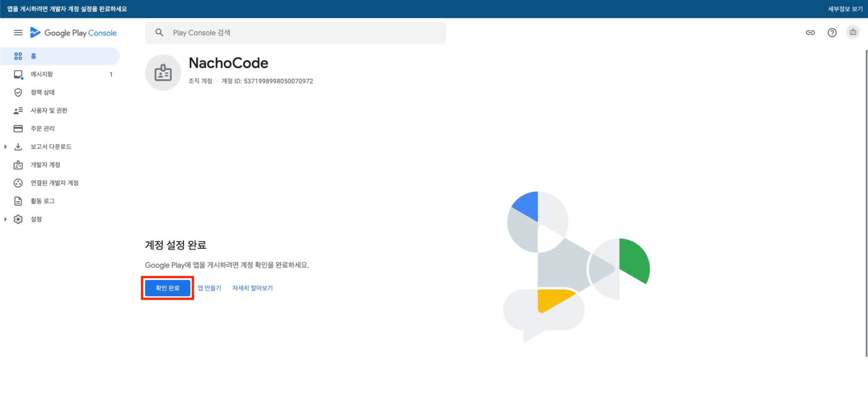Open 보고서 다운로드 in the sidebar
This screenshot has height=415, width=868.
(60, 147)
